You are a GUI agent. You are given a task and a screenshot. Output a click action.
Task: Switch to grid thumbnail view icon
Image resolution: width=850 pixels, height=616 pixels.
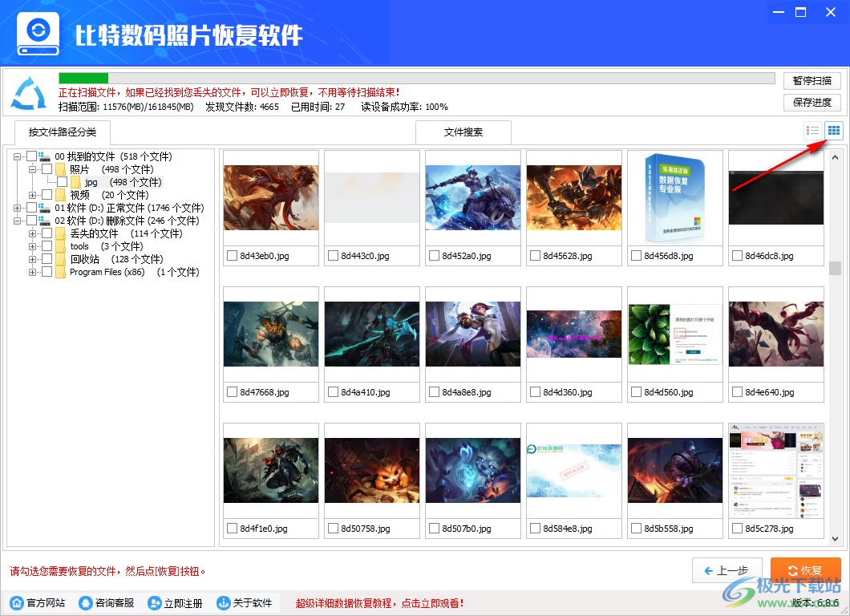pos(832,130)
